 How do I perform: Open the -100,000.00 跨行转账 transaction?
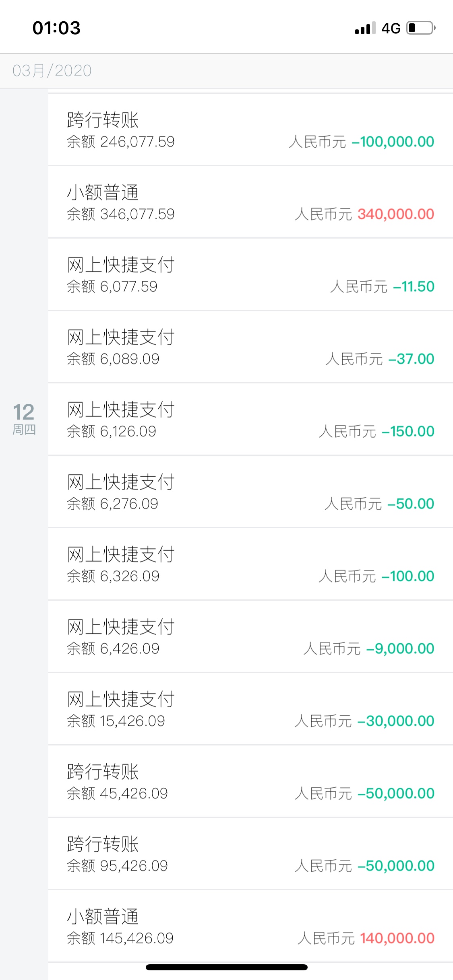(x=250, y=130)
